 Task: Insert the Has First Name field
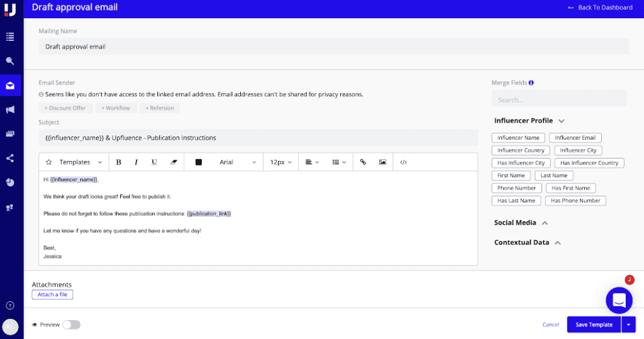(571, 188)
